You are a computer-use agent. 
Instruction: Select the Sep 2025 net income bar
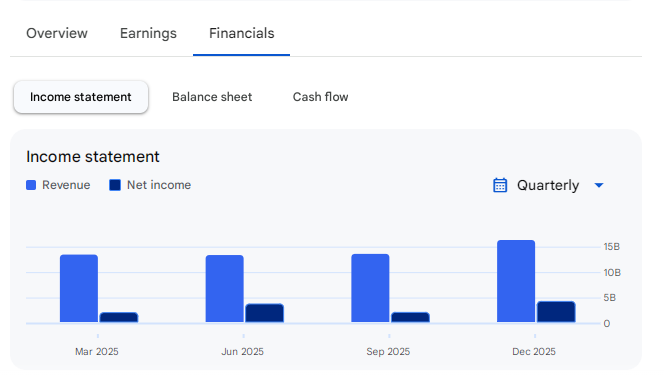410,318
